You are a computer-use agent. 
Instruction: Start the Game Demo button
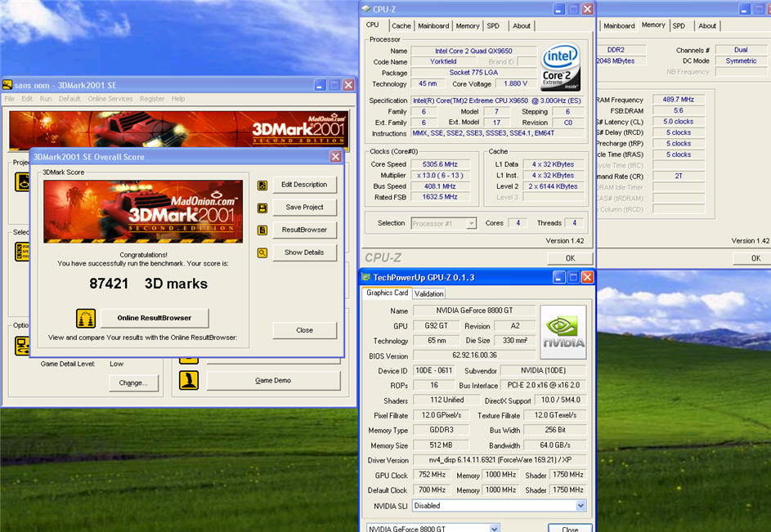coord(273,381)
